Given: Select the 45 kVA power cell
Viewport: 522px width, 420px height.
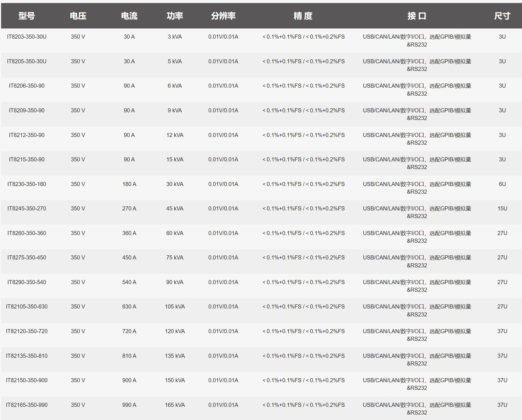Looking at the screenshot, I should [175, 208].
